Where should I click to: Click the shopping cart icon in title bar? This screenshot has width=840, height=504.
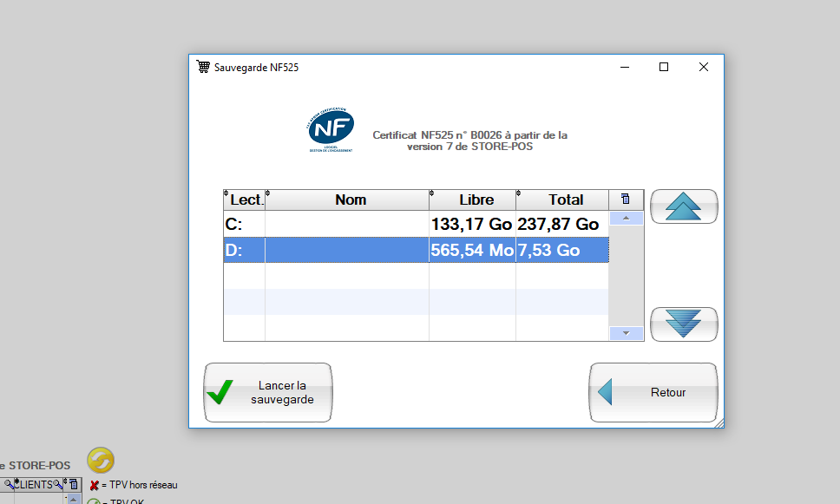[x=203, y=67]
